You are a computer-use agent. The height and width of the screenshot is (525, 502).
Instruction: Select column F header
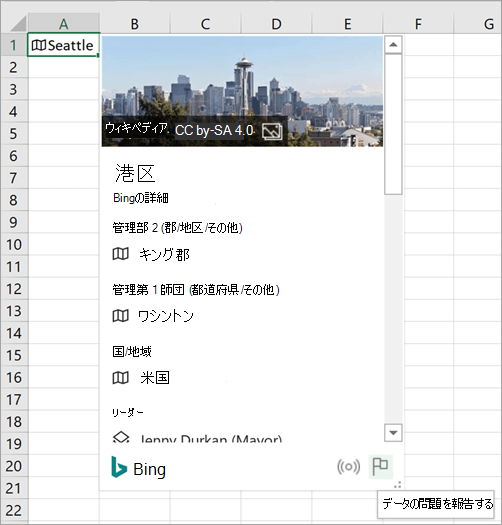(x=418, y=23)
